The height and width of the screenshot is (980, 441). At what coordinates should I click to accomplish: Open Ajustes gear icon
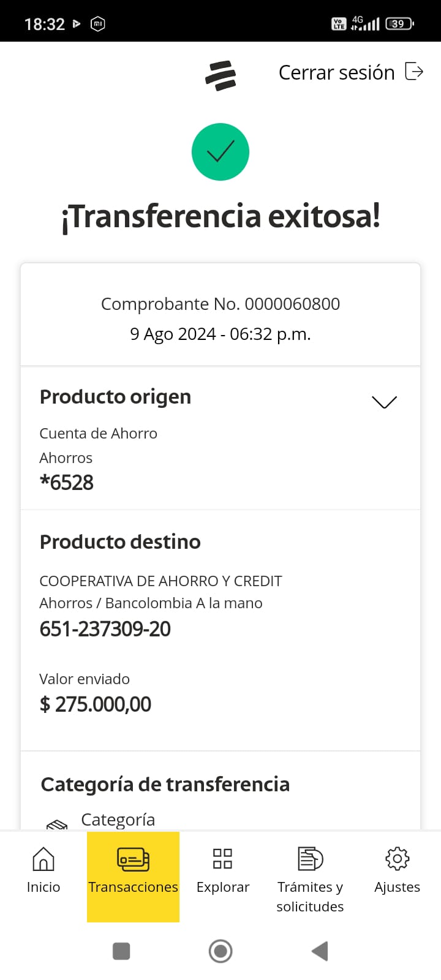point(397,859)
